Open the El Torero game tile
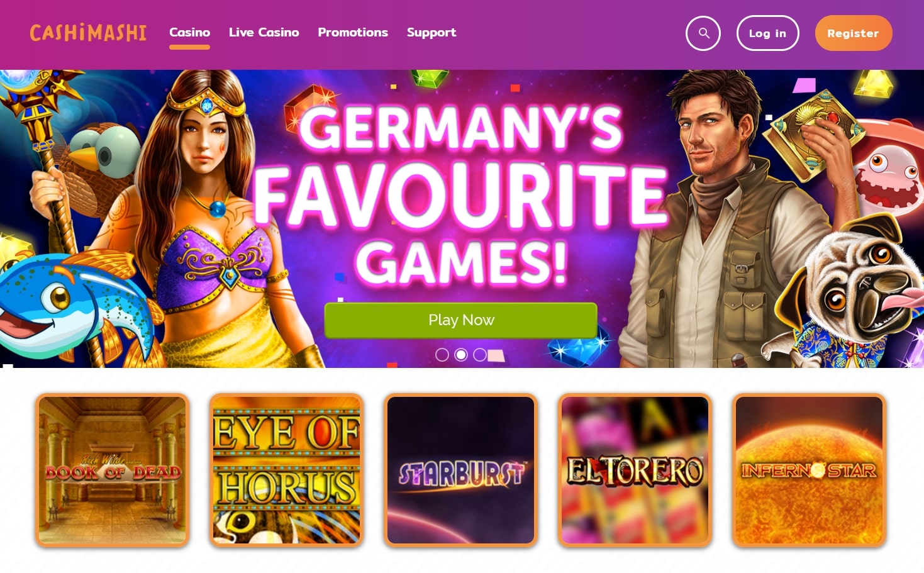 pos(635,470)
